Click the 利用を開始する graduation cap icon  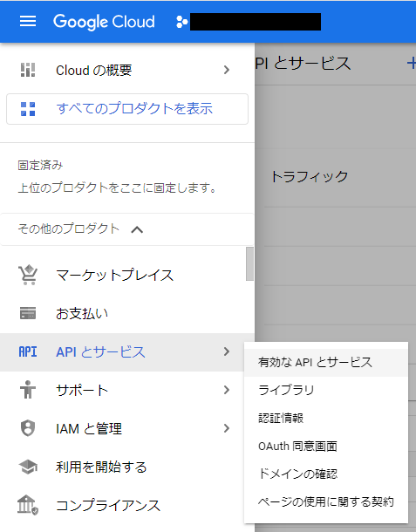click(28, 467)
